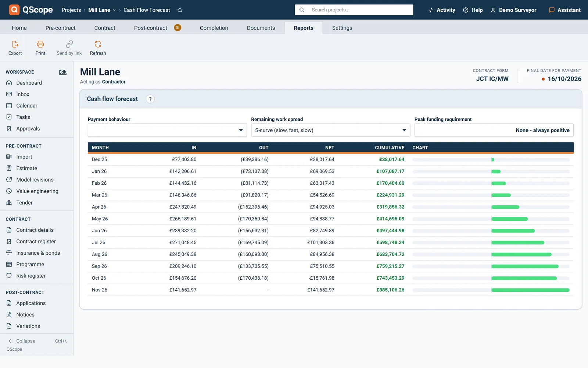Open the Documents tab

tap(261, 28)
